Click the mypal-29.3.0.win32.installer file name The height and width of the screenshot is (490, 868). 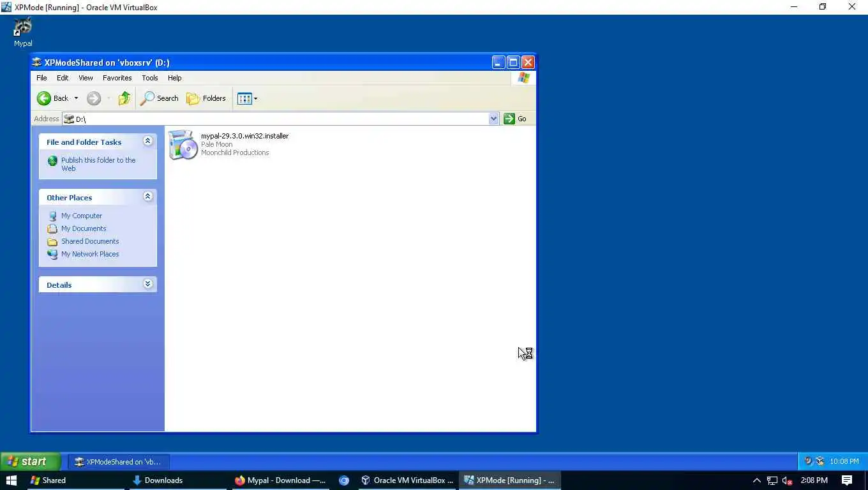point(244,136)
